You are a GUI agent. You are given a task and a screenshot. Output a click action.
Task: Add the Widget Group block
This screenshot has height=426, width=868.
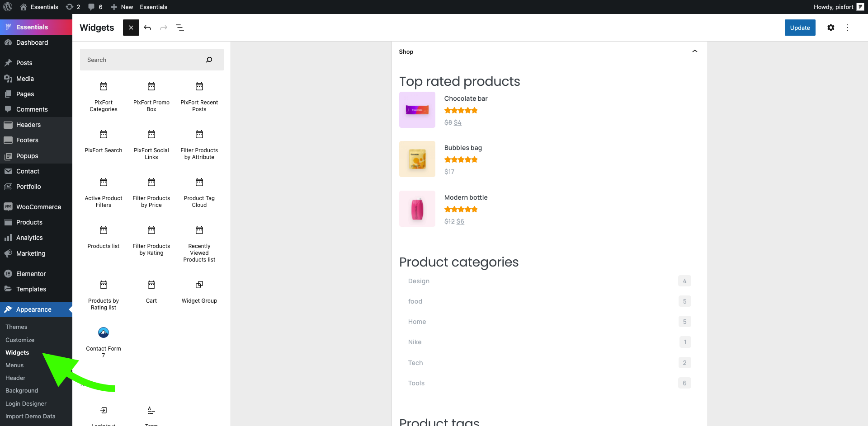click(x=199, y=291)
